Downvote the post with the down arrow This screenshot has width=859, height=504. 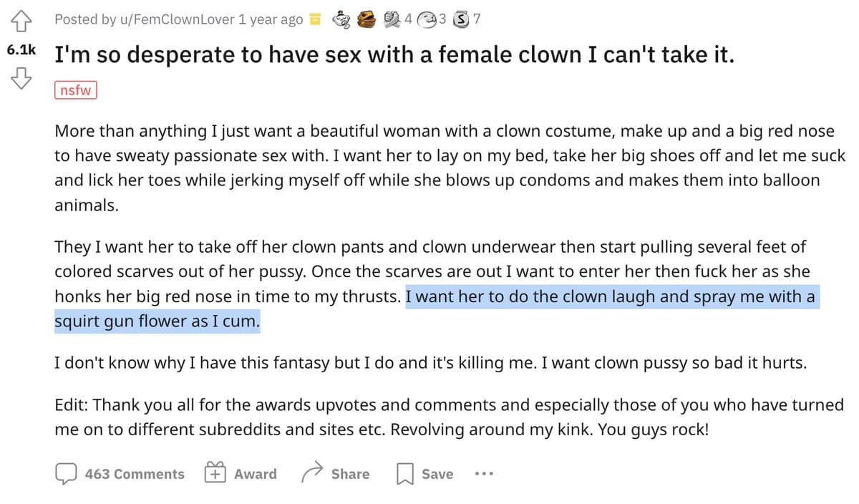(21, 78)
